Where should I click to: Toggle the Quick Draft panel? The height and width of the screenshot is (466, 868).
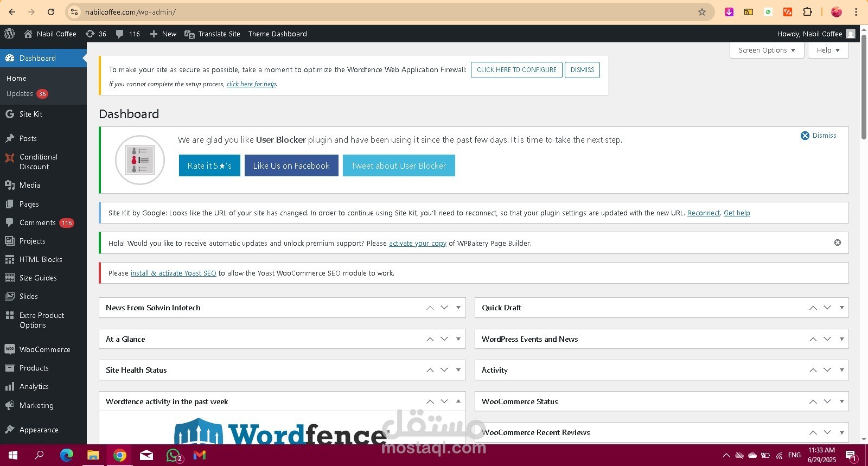(841, 308)
